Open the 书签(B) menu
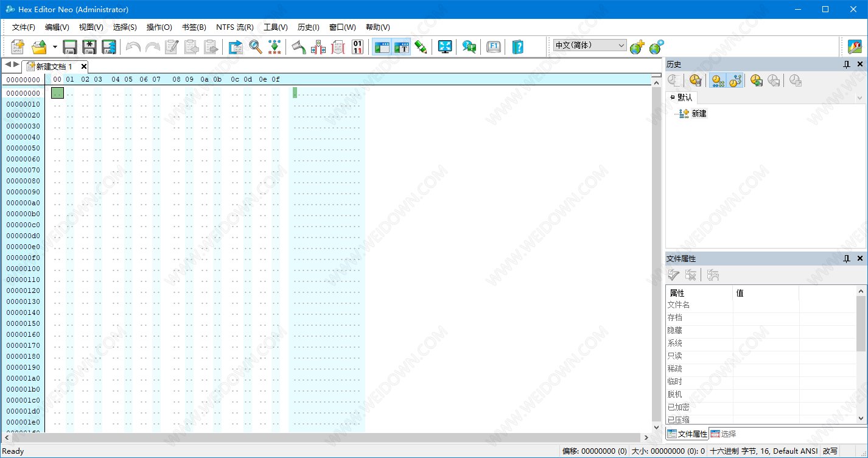The width and height of the screenshot is (868, 458). [x=194, y=27]
